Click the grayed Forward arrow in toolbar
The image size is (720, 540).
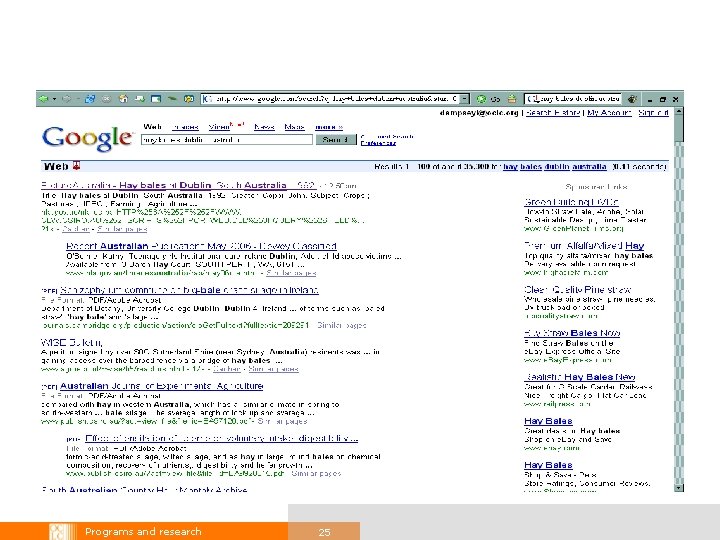pyautogui.click(x=67, y=99)
